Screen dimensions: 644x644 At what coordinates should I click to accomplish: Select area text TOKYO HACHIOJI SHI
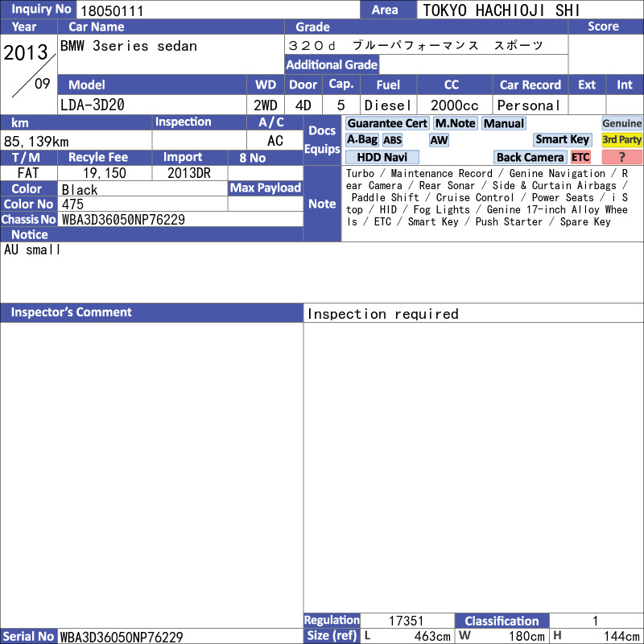pos(501,10)
